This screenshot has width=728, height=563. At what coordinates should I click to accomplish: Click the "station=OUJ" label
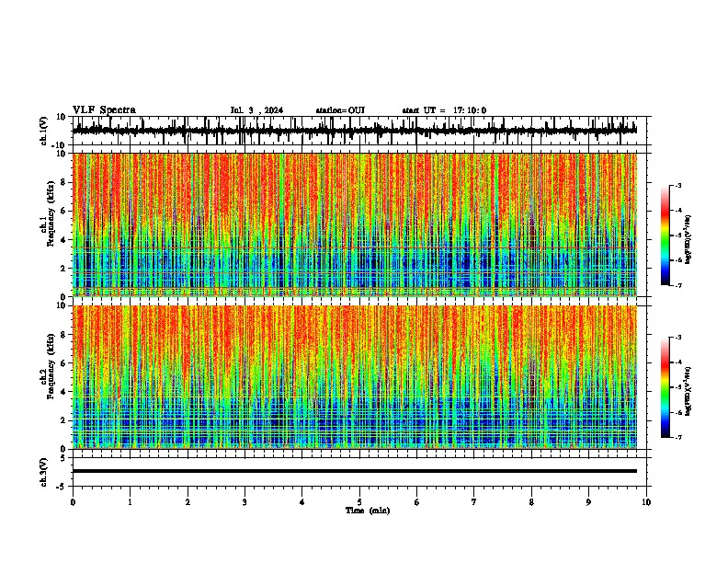[x=340, y=110]
